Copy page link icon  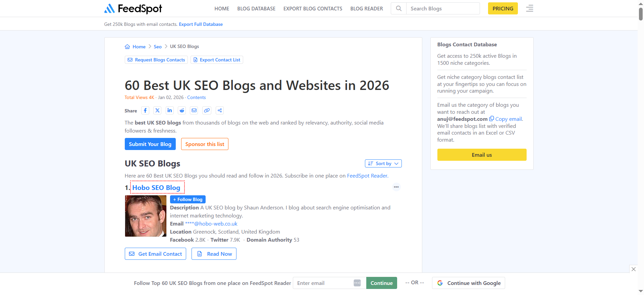(207, 110)
